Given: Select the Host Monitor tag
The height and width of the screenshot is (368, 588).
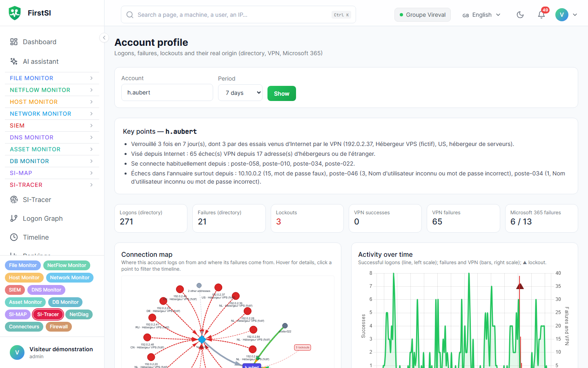Looking at the screenshot, I should (24, 278).
